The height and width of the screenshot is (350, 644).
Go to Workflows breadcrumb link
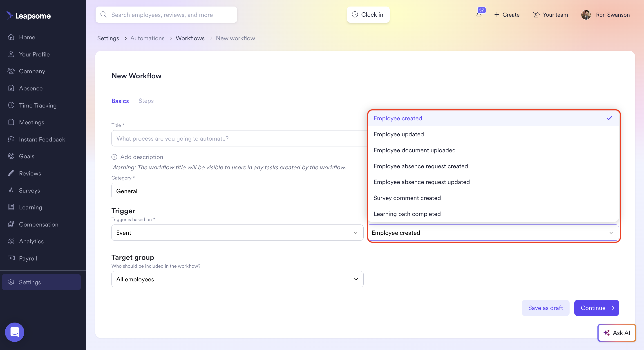[x=190, y=38]
